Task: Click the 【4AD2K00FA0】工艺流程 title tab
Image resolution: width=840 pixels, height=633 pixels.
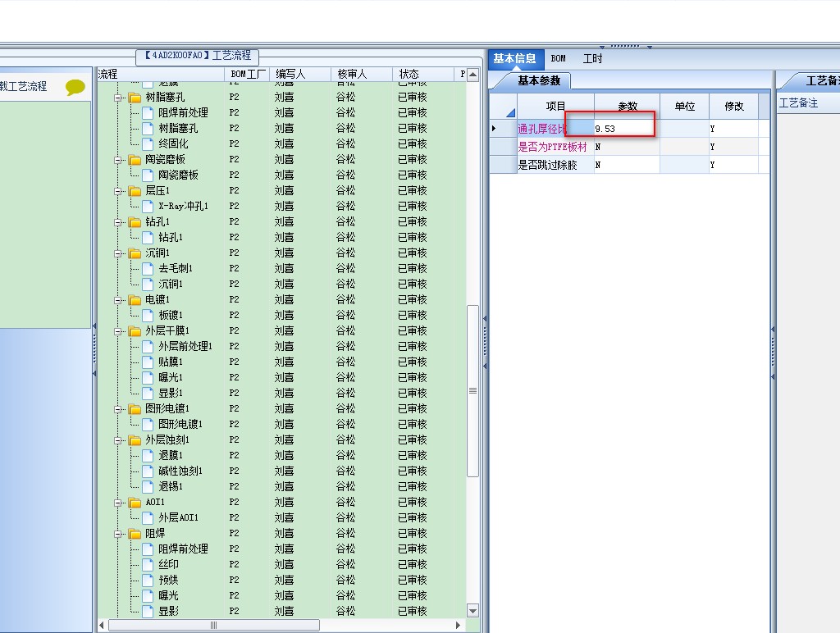Action: tap(198, 56)
